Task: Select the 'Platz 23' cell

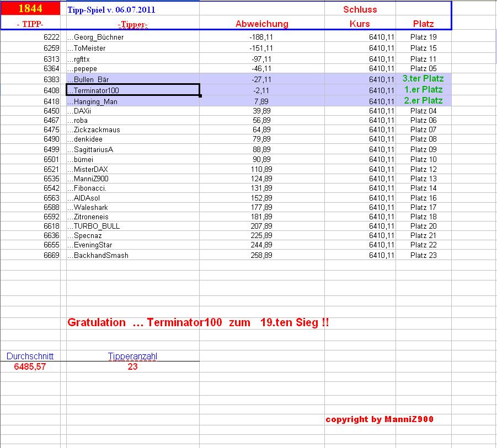Action: click(x=424, y=255)
